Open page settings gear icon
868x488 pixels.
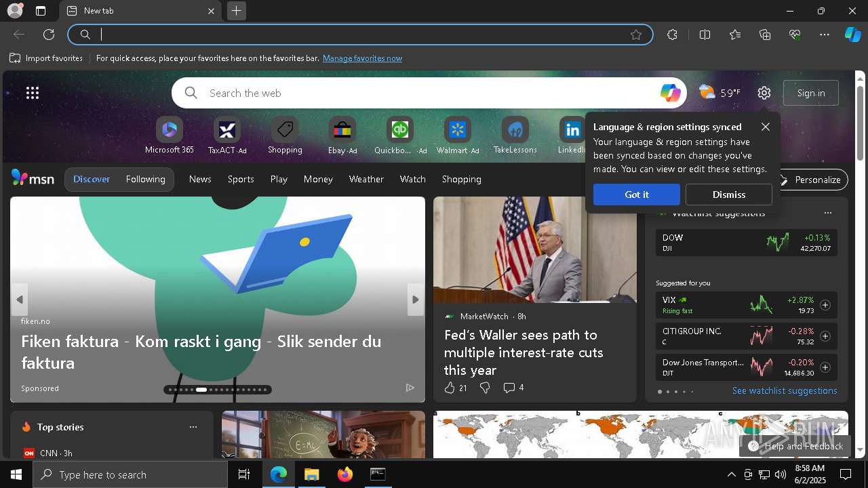pos(764,93)
